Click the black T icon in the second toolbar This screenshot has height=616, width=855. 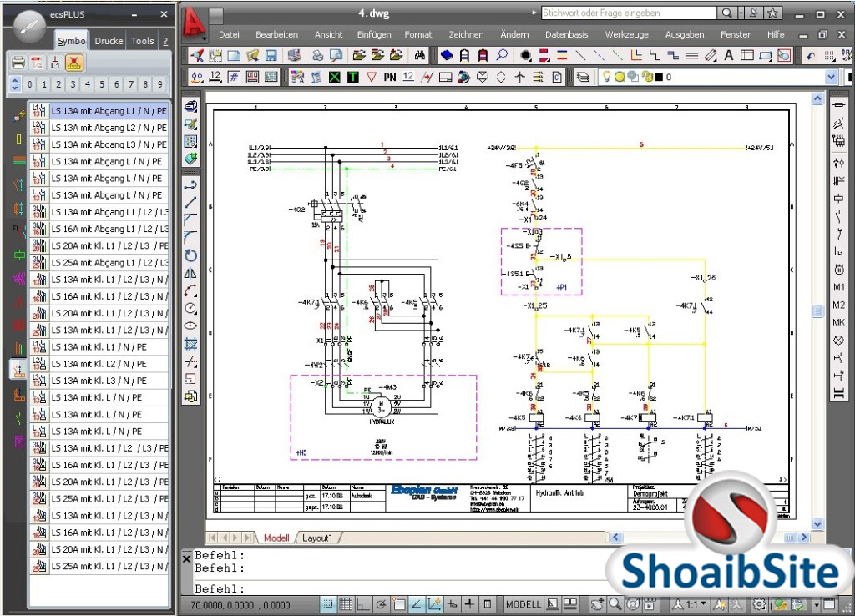[353, 78]
